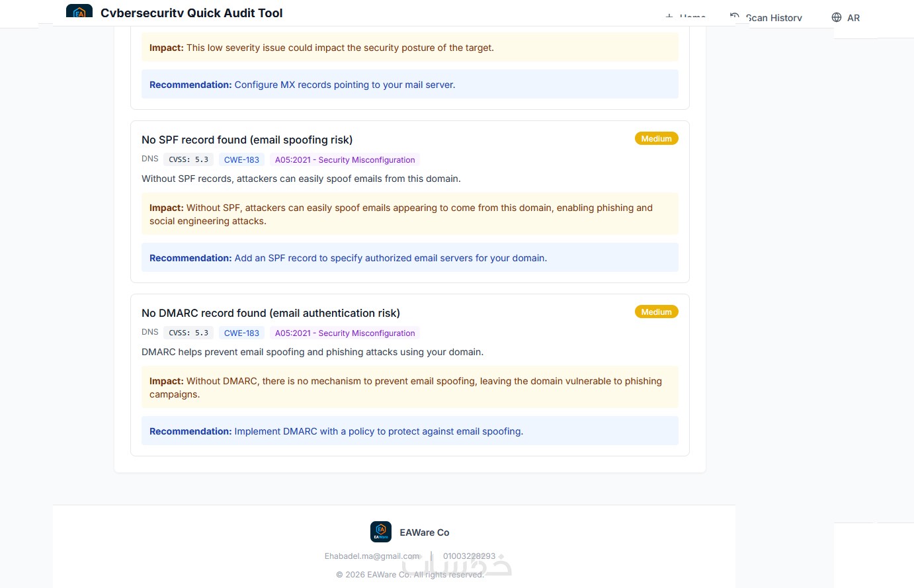This screenshot has height=588, width=914.
Task: Select the A05:2021 tag on SPF finding
Action: coord(345,160)
